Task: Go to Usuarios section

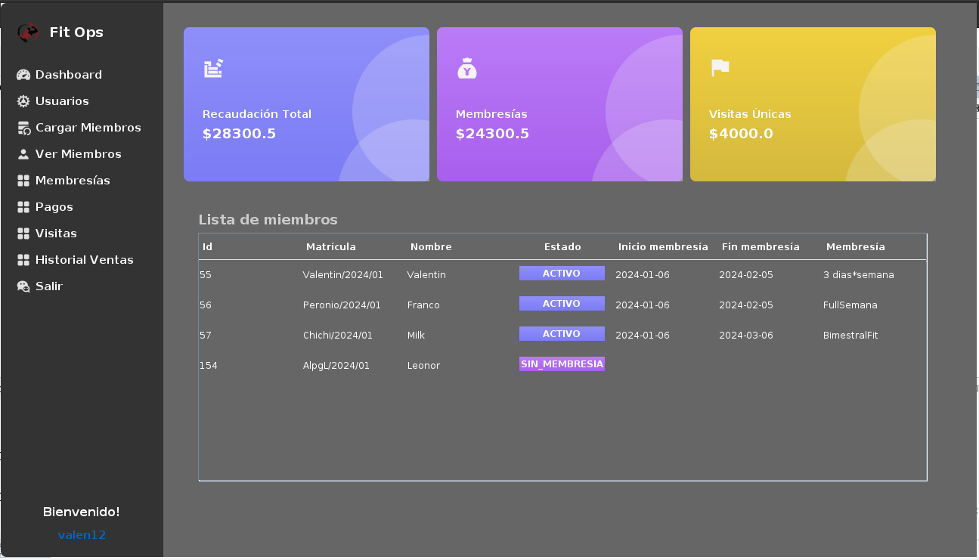Action: (62, 101)
